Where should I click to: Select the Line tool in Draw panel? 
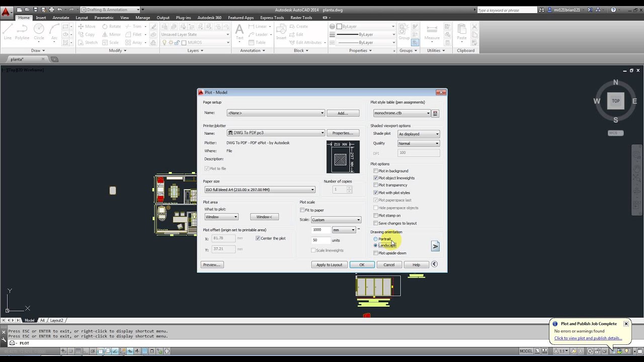coord(8,31)
